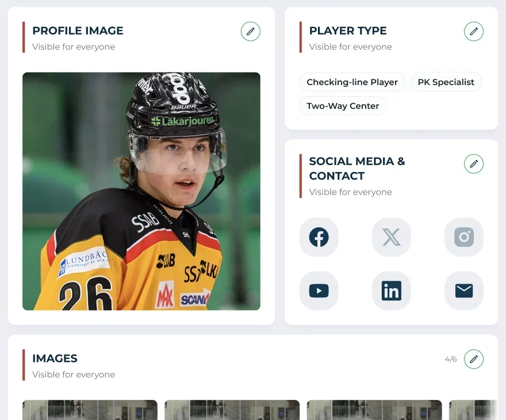Open the Facebook profile link
The width and height of the screenshot is (506, 420).
pyautogui.click(x=319, y=237)
